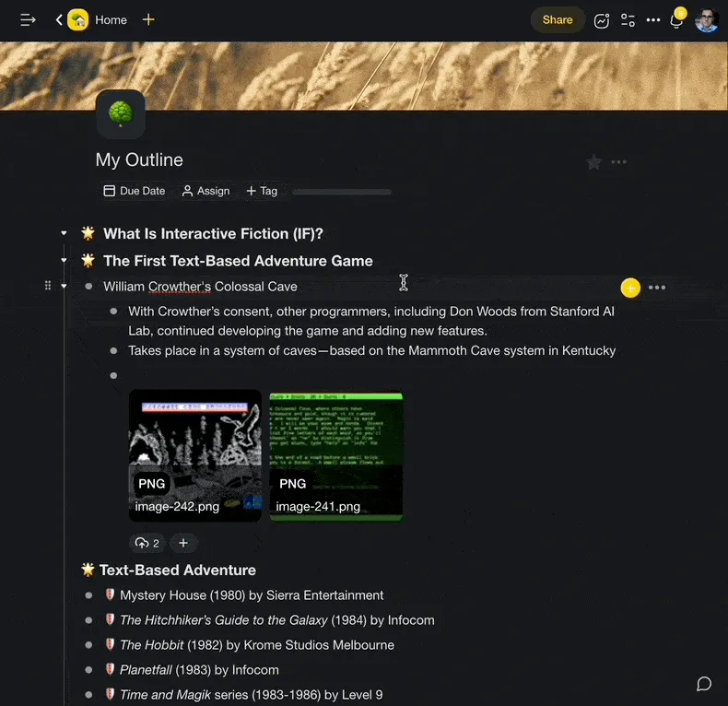This screenshot has height=706, width=728.
Task: Open image-242.png thumbnail
Action: pyautogui.click(x=195, y=455)
